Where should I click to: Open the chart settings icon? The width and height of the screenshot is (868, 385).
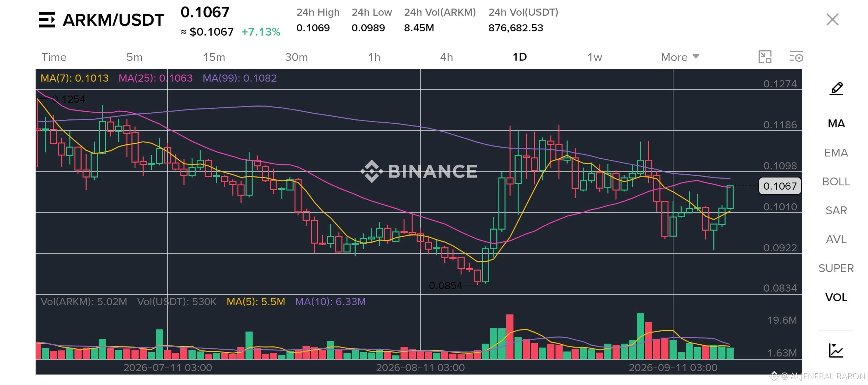(796, 57)
